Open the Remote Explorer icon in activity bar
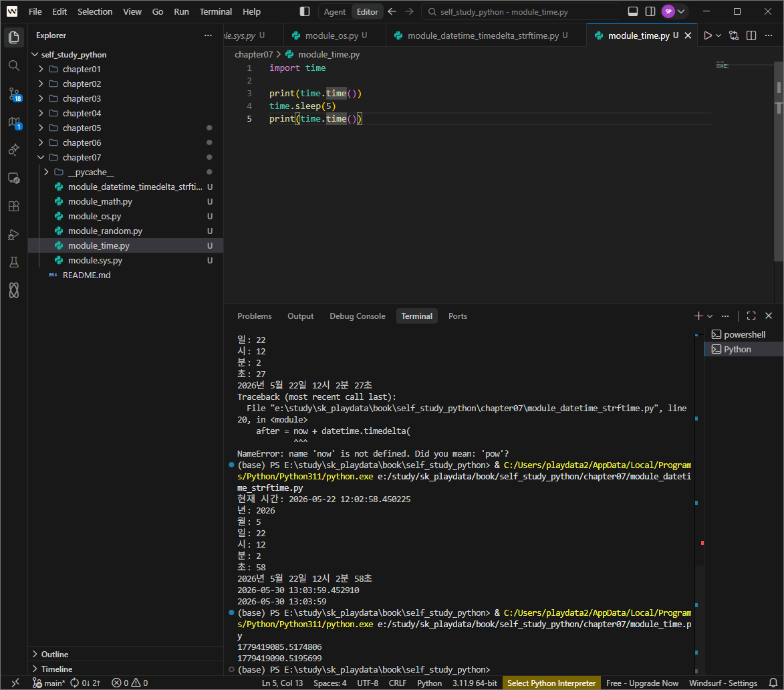Viewport: 784px width, 690px height. click(14, 178)
